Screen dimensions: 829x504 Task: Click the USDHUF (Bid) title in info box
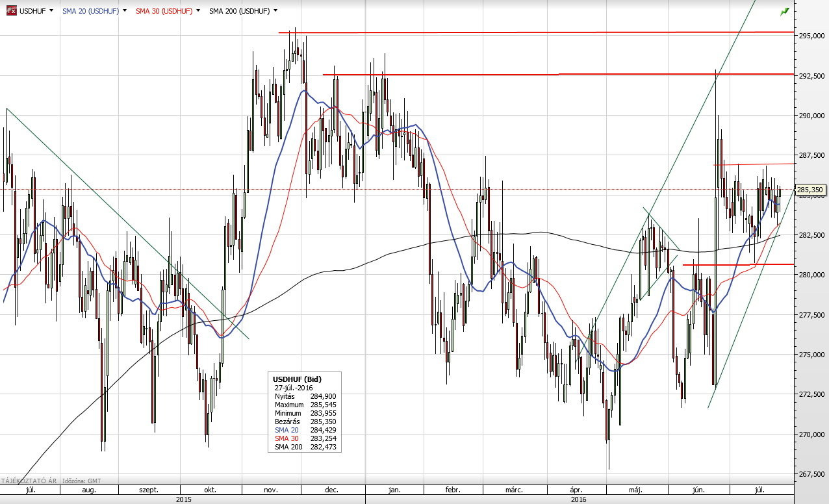tap(297, 379)
